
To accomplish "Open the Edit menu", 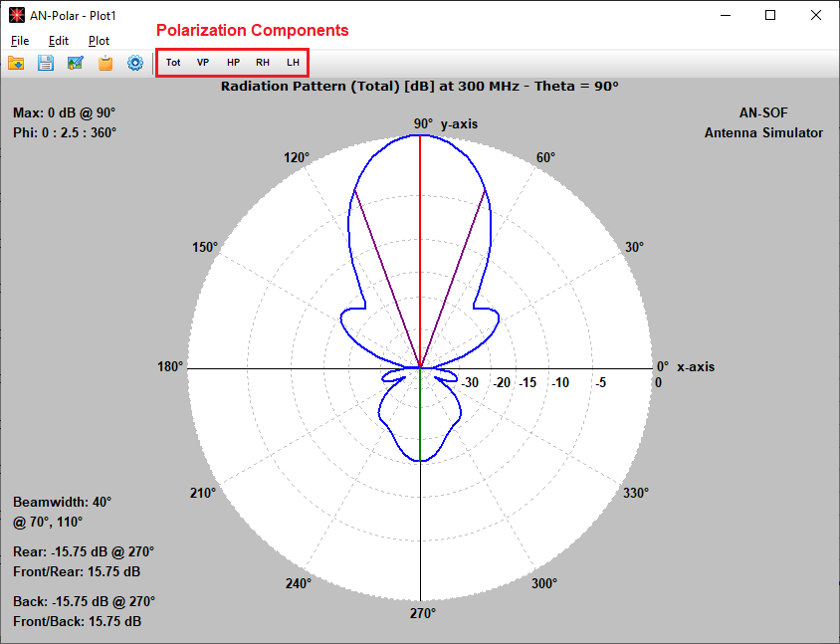I will pos(59,41).
